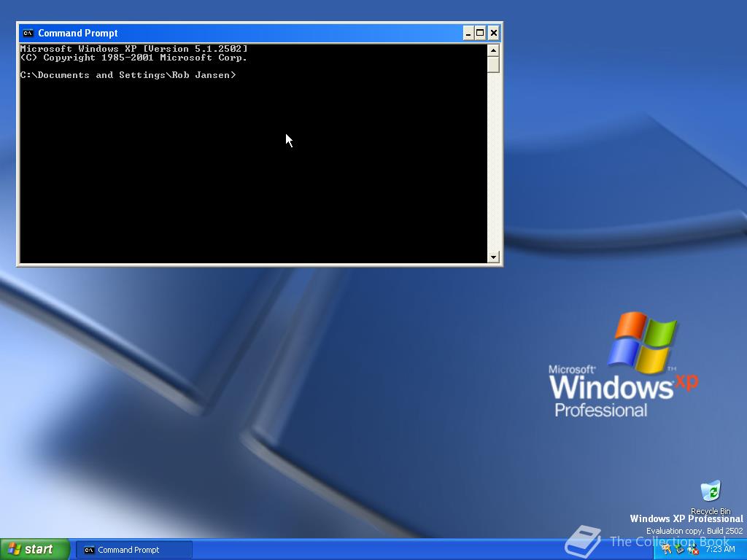Click the Command Prompt title bar text
Viewport: 747px width, 560px height.
click(77, 33)
